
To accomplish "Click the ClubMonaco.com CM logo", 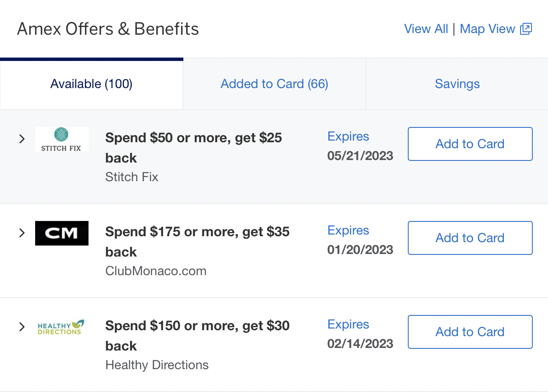I will pyautogui.click(x=61, y=233).
